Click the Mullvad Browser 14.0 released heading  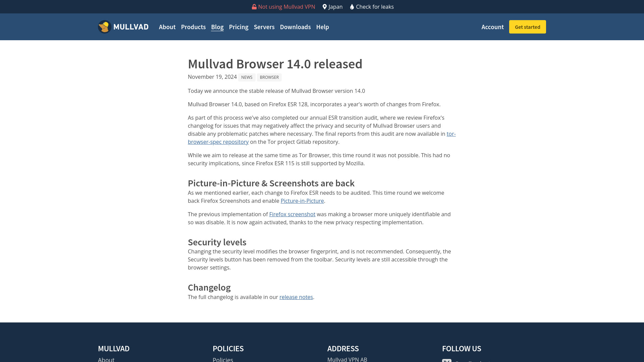coord(275,64)
